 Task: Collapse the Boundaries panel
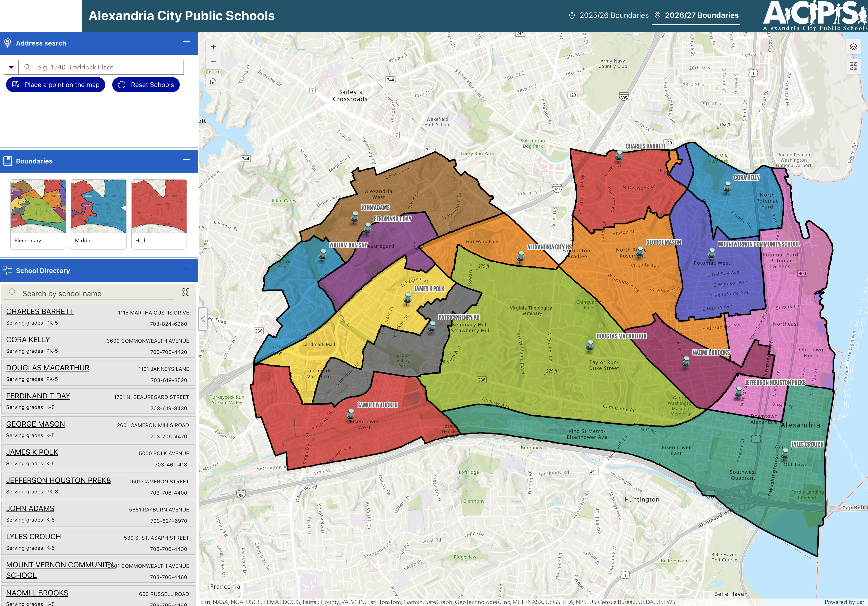pos(186,160)
